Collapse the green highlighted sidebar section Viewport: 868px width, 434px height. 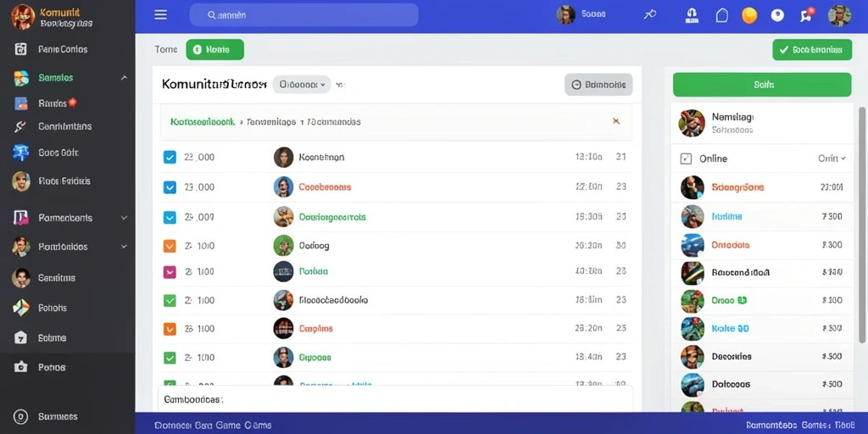click(x=124, y=78)
